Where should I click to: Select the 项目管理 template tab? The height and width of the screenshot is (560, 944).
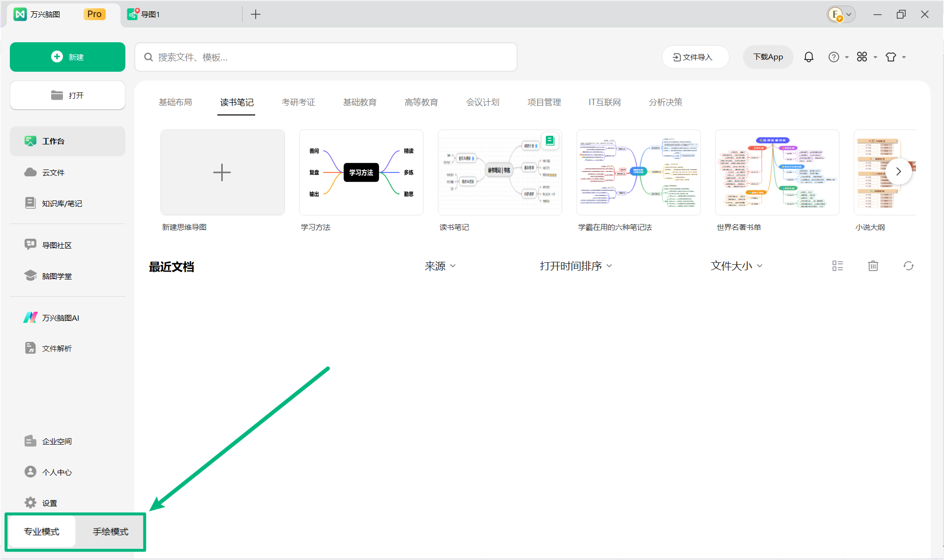(544, 102)
